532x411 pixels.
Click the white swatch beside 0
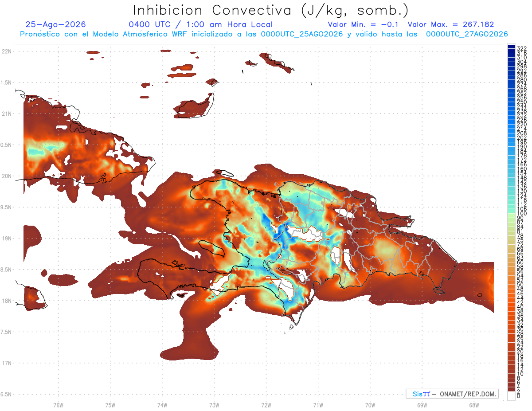[511, 396]
